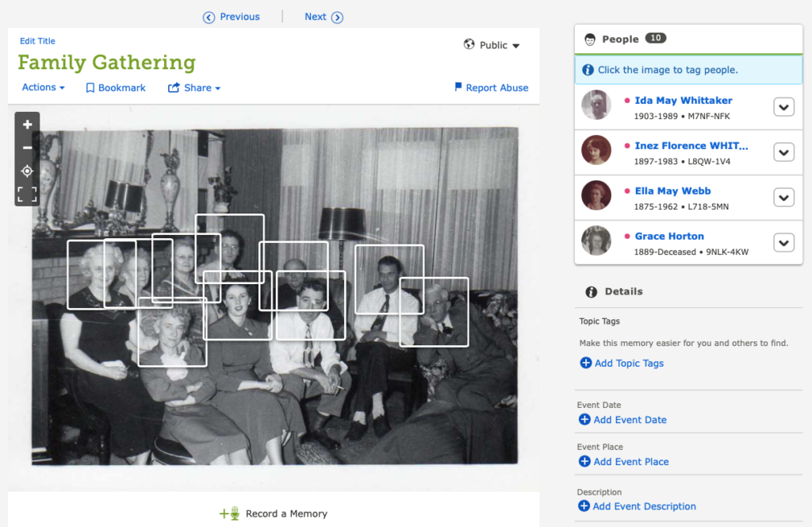Enter fullscreen view of the photo

(28, 194)
